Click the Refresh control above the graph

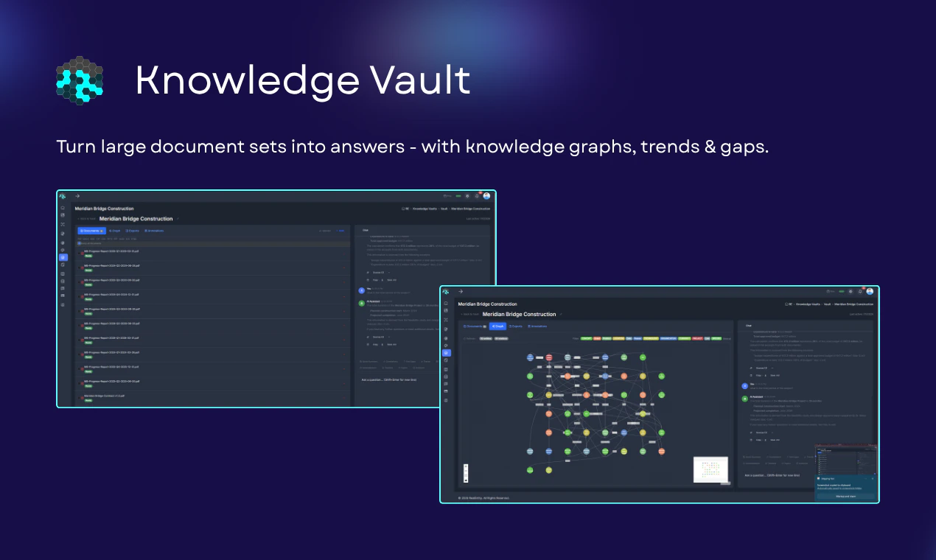(469, 339)
